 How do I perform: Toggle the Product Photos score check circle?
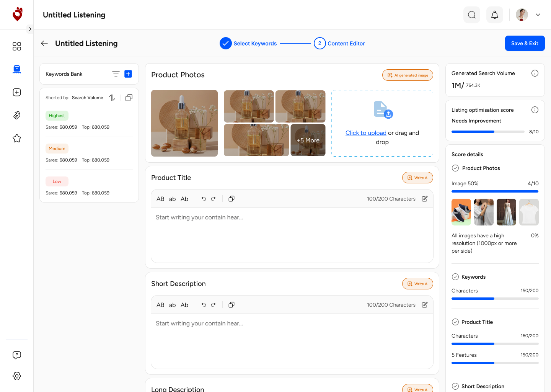(x=455, y=168)
